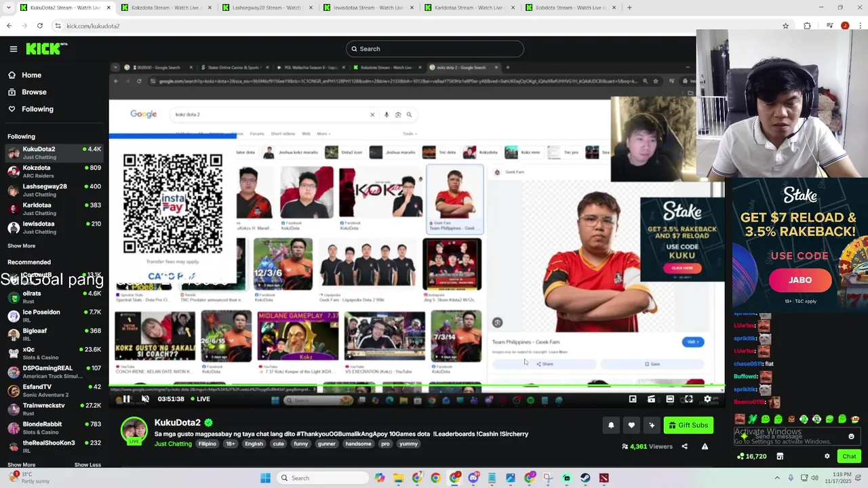This screenshot has width=868, height=488.
Task: Open Kokzdota channel in Following list
Action: tap(54, 171)
